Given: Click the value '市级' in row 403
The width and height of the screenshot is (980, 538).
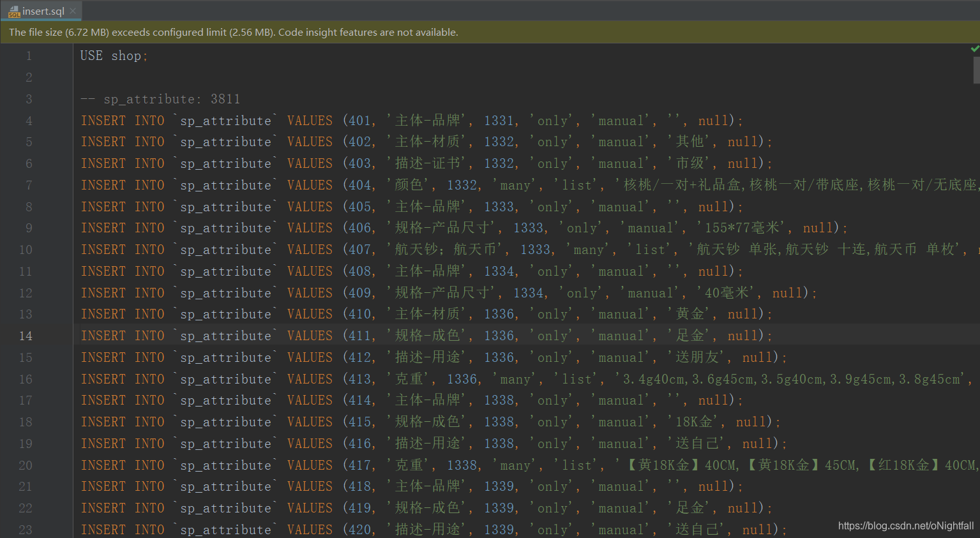Looking at the screenshot, I should coord(690,163).
